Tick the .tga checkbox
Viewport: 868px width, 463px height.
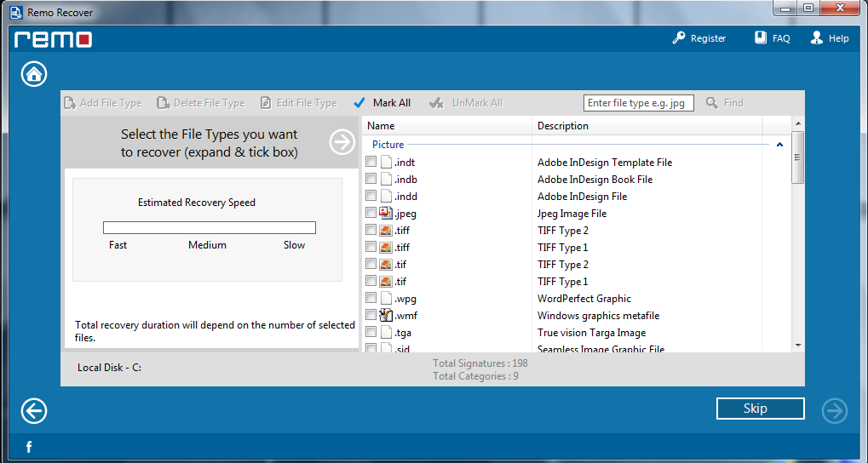[371, 332]
